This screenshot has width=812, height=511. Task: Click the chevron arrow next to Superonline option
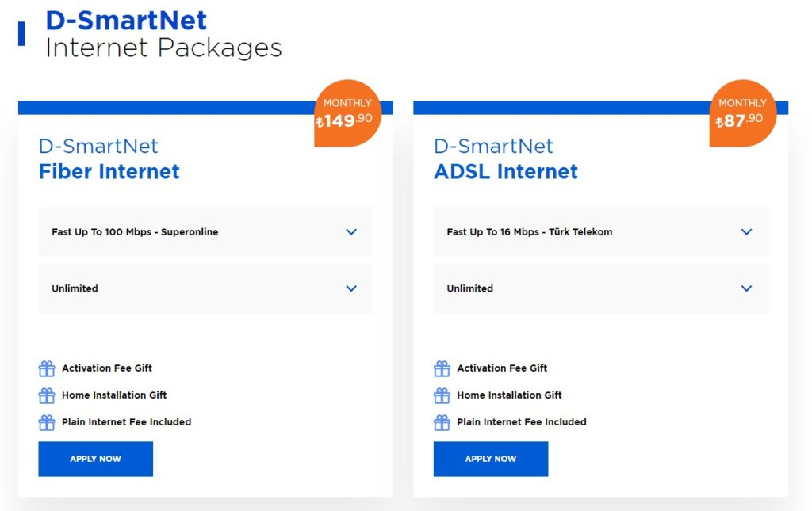tap(351, 231)
